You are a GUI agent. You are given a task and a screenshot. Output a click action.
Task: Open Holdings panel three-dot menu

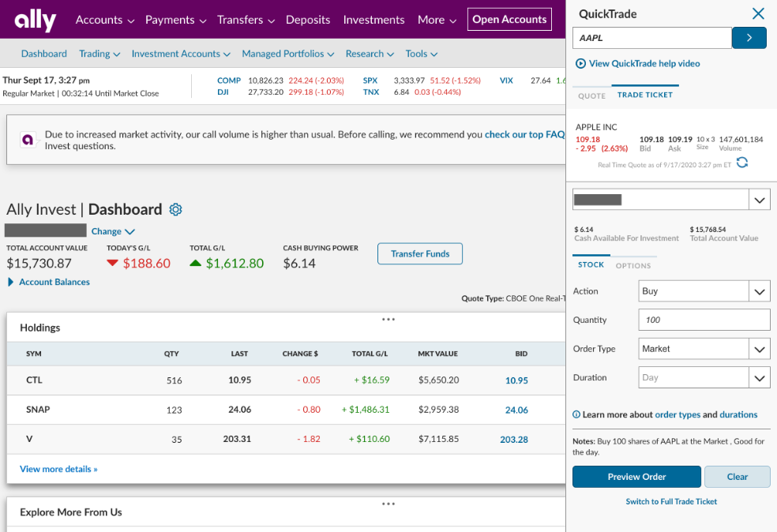point(388,320)
